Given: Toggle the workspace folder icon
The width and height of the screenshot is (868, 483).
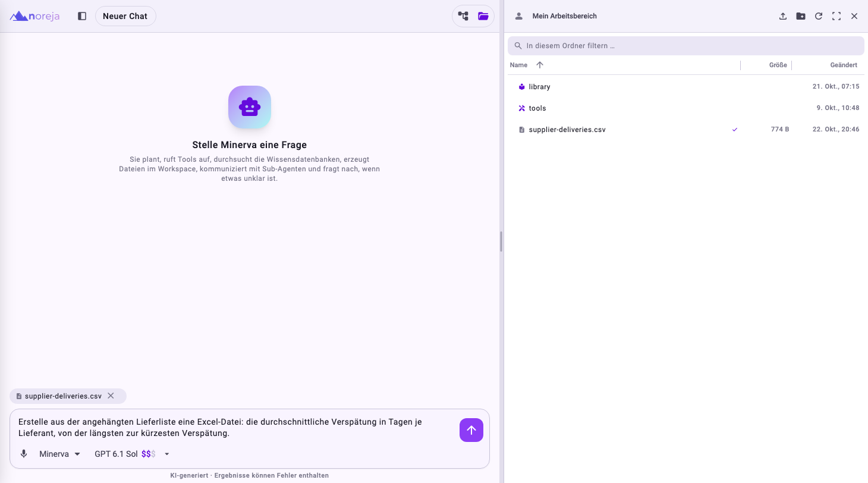Looking at the screenshot, I should point(483,16).
